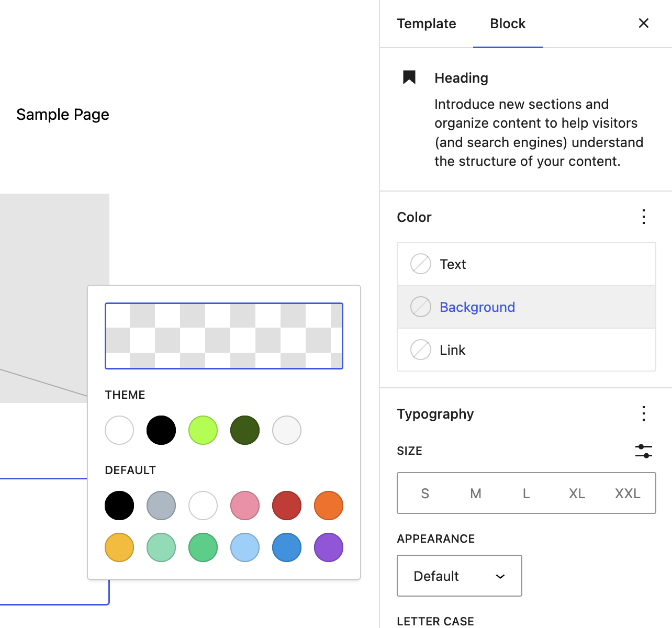Close the block settings sidebar
This screenshot has height=628, width=672.
643,23
